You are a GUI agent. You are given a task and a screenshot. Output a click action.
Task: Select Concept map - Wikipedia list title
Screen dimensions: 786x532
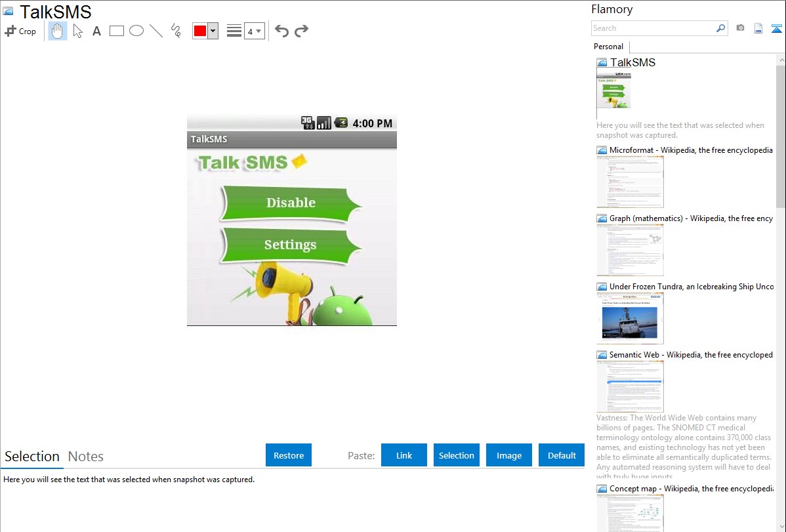(x=692, y=488)
